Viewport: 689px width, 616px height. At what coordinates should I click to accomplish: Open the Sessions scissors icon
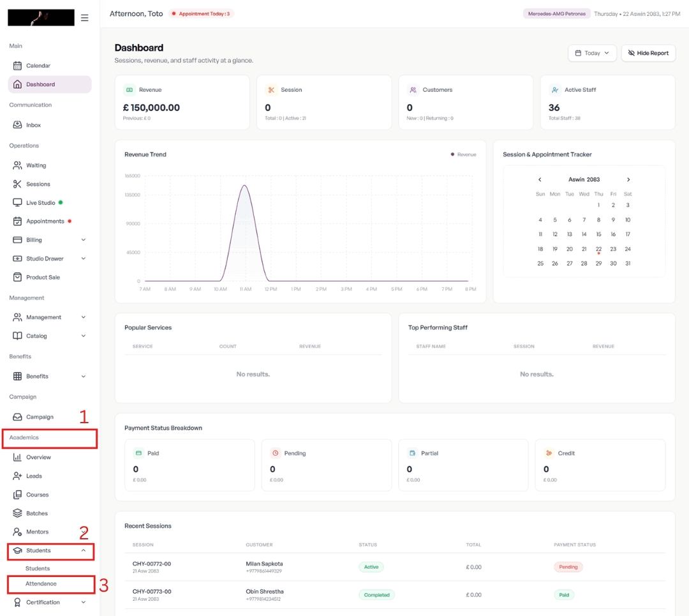pyautogui.click(x=17, y=184)
